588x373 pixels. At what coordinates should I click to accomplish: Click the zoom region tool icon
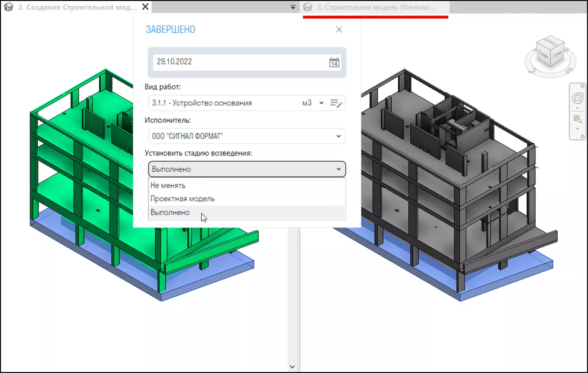pos(577,119)
